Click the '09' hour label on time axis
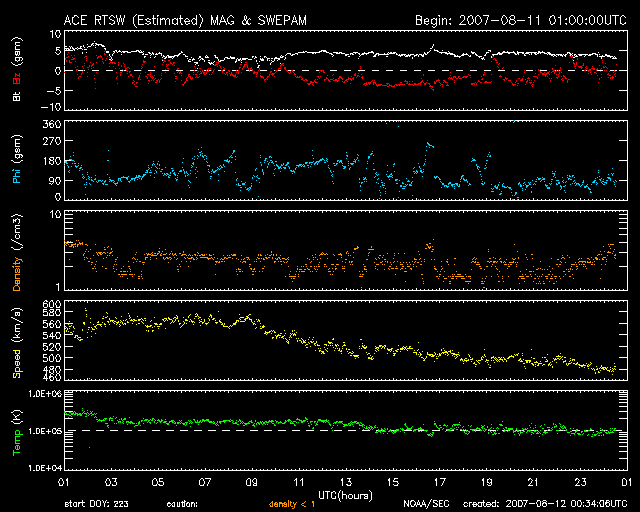The height and width of the screenshot is (512, 640). coord(252,483)
